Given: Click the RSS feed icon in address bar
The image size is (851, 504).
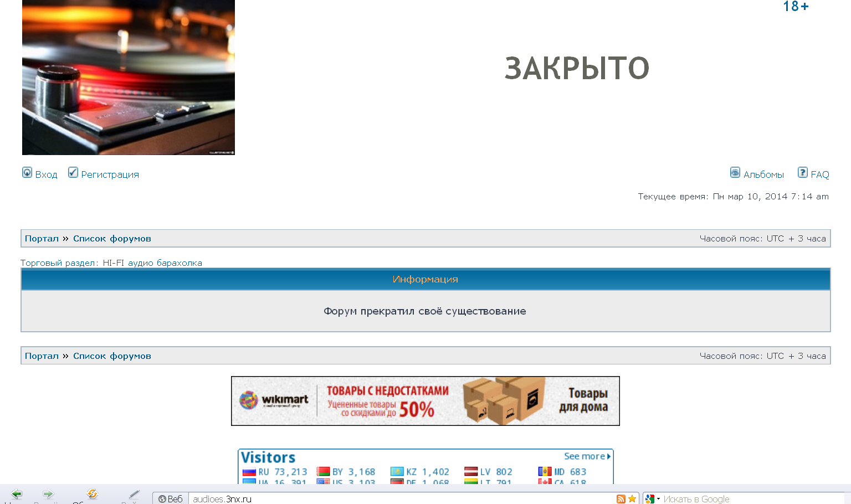Looking at the screenshot, I should 621,499.
